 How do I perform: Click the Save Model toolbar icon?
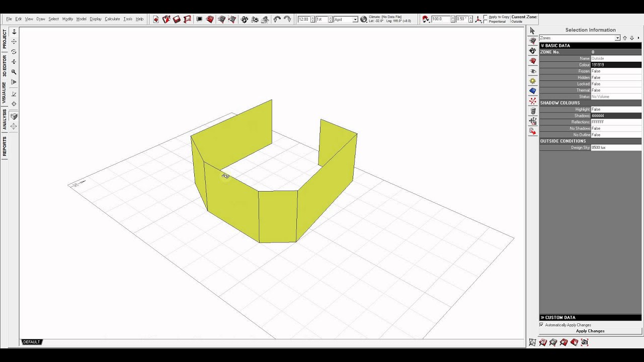coord(177,19)
